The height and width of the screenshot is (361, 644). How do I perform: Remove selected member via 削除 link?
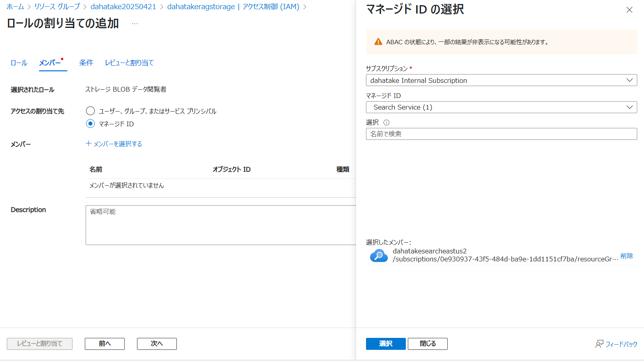pyautogui.click(x=626, y=256)
